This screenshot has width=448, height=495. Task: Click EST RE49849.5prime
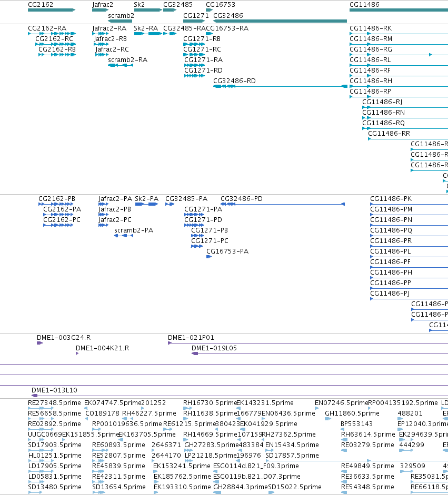coord(367,466)
